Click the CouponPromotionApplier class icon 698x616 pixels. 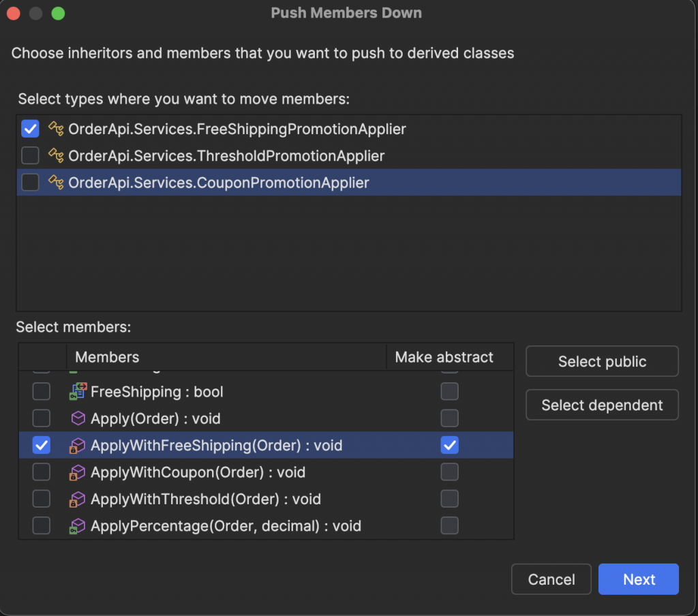tap(55, 183)
